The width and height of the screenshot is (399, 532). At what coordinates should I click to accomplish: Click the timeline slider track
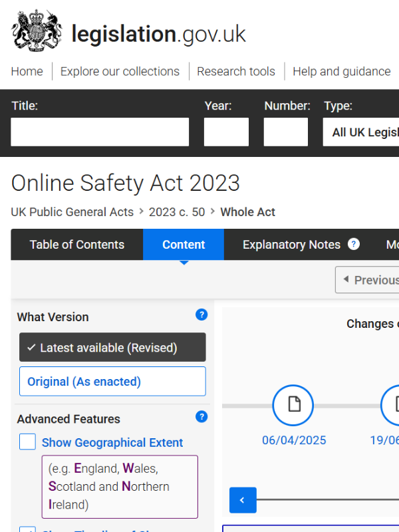(x=328, y=500)
